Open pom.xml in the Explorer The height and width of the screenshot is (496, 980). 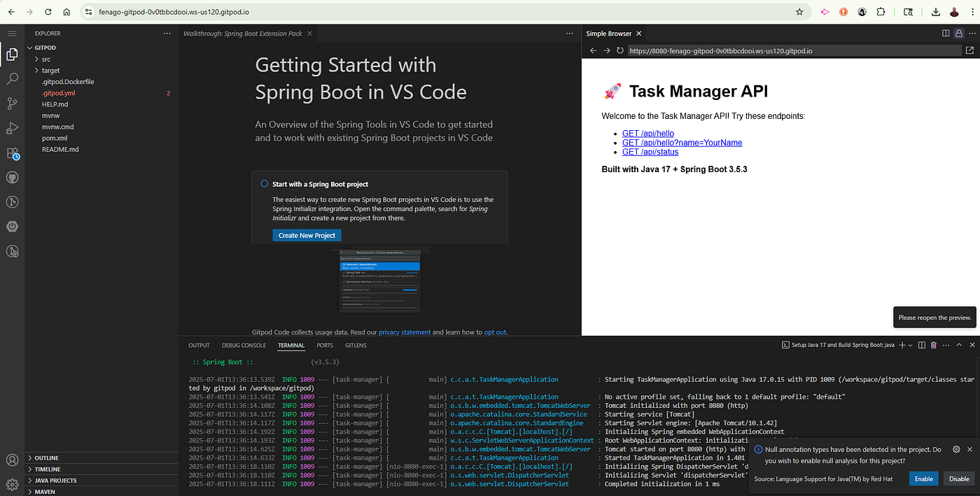(101, 138)
